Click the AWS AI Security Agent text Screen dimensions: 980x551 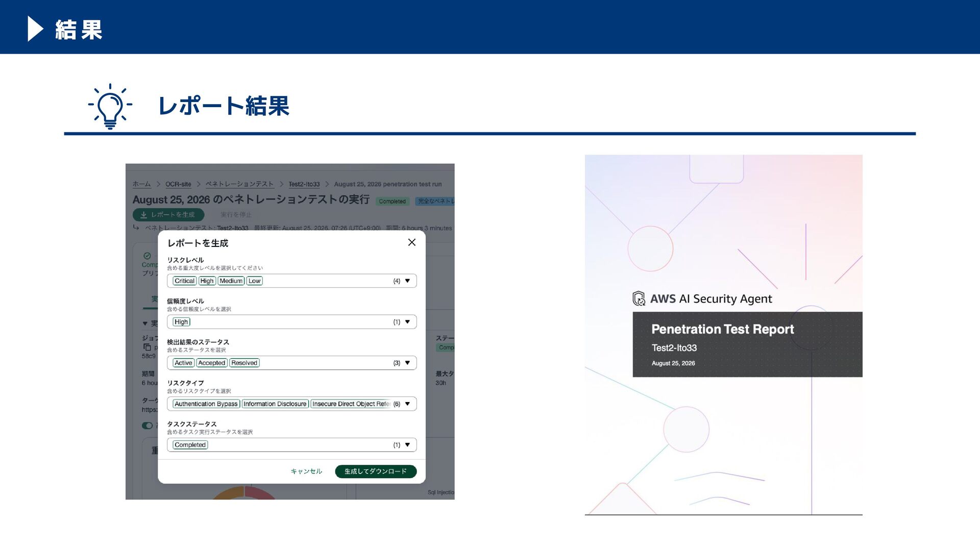point(711,299)
